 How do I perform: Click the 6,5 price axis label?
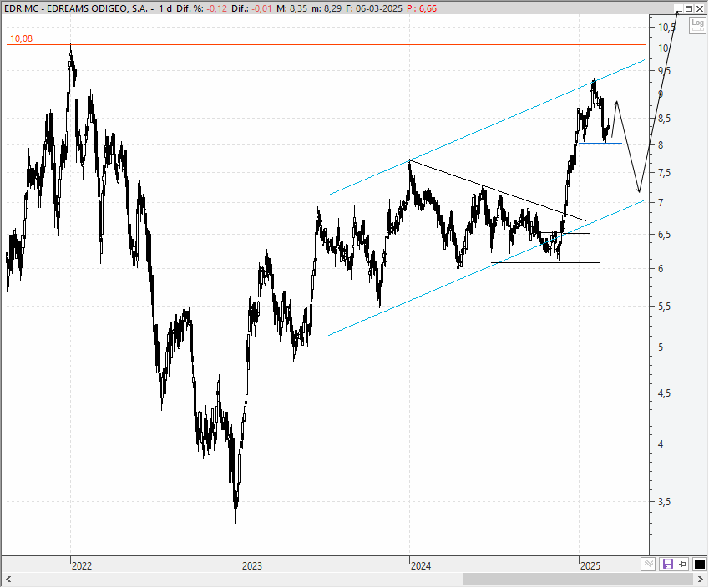coord(664,235)
